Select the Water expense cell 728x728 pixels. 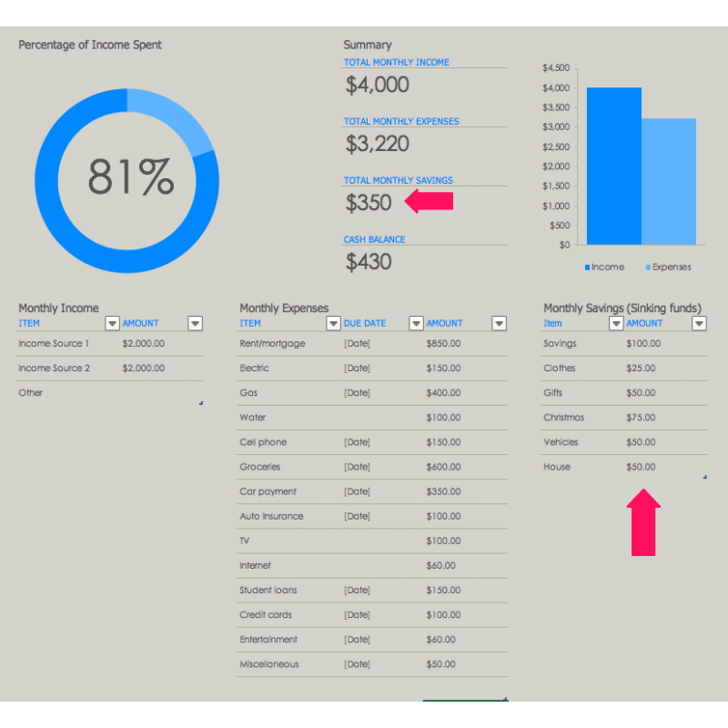pos(253,418)
